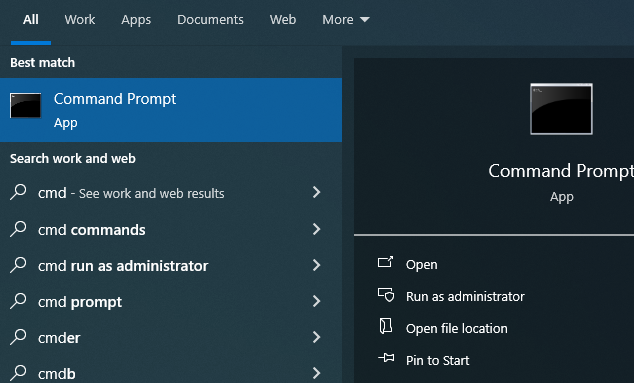
Task: Switch to the Work search tab
Action: click(x=80, y=20)
